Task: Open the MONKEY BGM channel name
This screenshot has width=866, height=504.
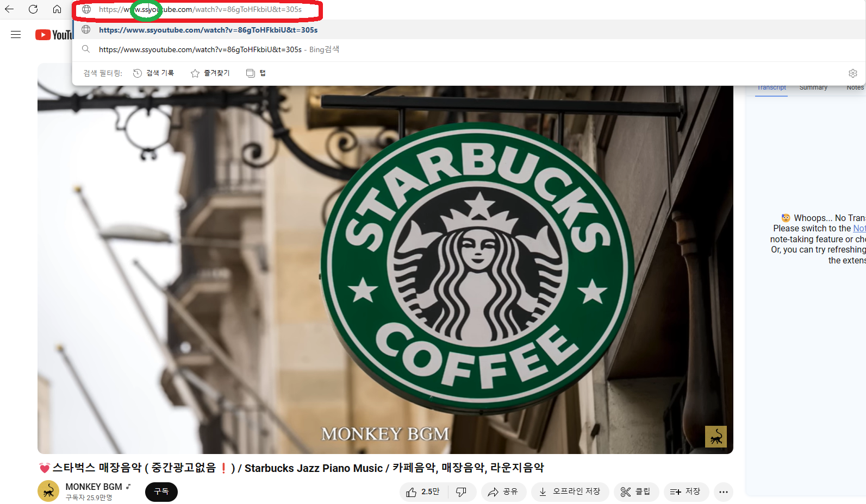Action: coord(94,487)
